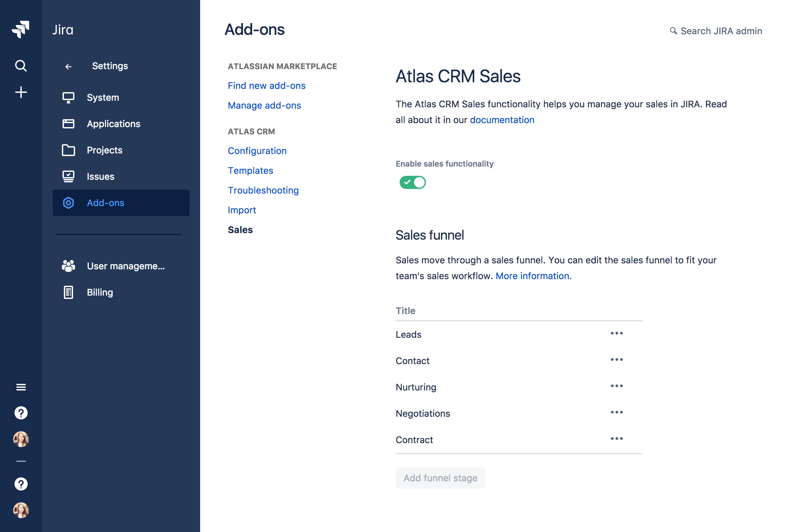Open more options for Leads stage
The height and width of the screenshot is (532, 790).
click(616, 333)
